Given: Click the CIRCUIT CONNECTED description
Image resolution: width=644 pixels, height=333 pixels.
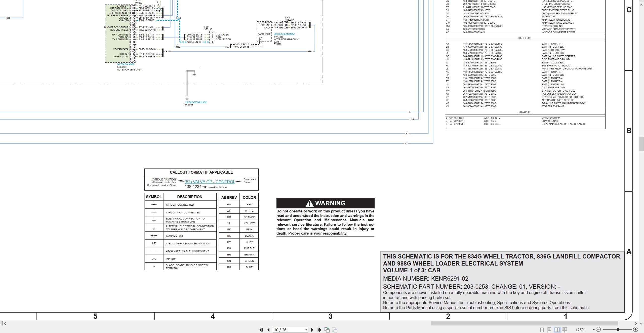Looking at the screenshot, I should (180, 205).
